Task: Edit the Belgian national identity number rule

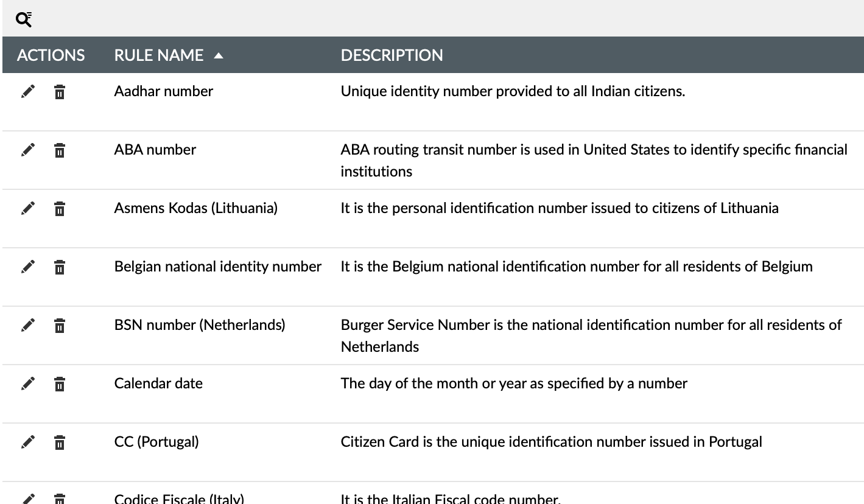Action: [x=28, y=267]
